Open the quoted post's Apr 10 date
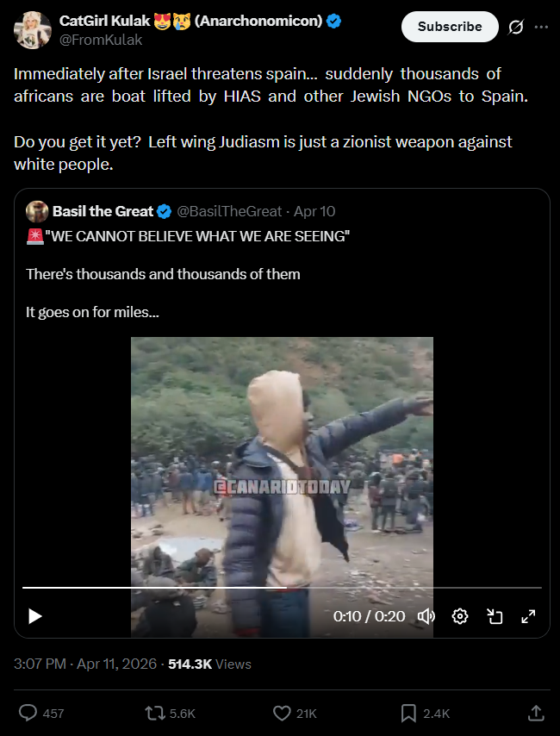The width and height of the screenshot is (560, 736). (314, 211)
